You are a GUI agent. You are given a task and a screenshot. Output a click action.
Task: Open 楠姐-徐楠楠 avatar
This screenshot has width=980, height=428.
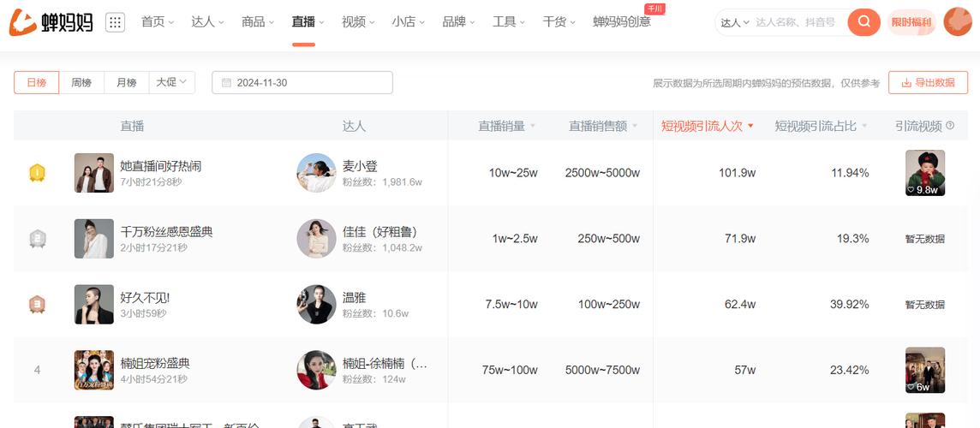[316, 370]
